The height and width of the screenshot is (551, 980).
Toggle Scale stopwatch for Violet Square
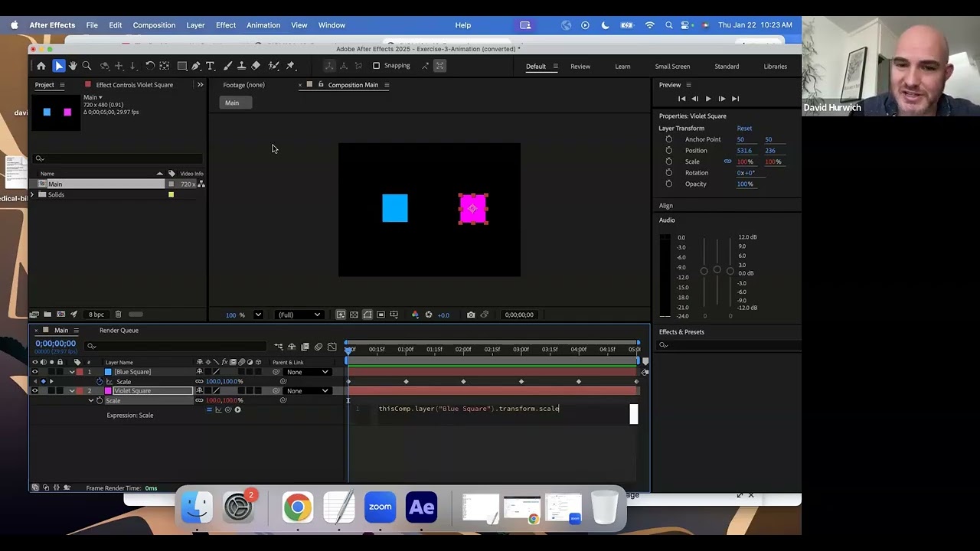(100, 400)
